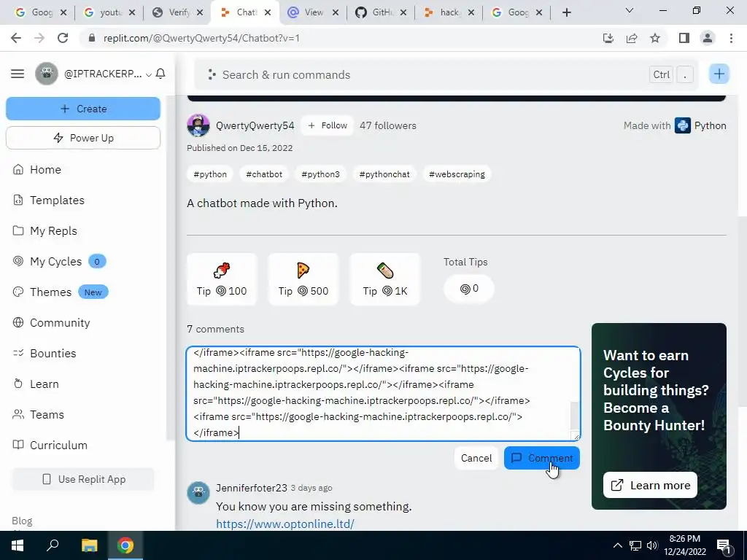The width and height of the screenshot is (747, 560).
Task: Switch to the hack tab
Action: pyautogui.click(x=449, y=12)
